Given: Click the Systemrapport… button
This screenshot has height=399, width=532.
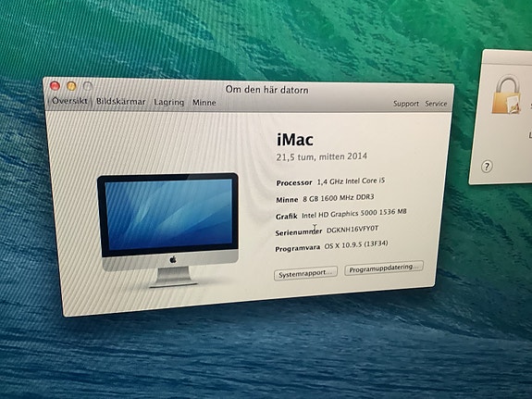Looking at the screenshot, I should pos(305,273).
